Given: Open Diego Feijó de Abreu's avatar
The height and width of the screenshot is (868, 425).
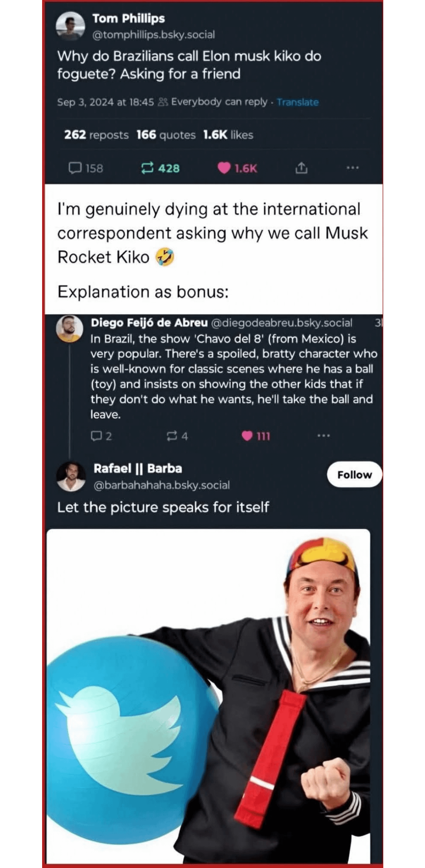Looking at the screenshot, I should point(70,329).
